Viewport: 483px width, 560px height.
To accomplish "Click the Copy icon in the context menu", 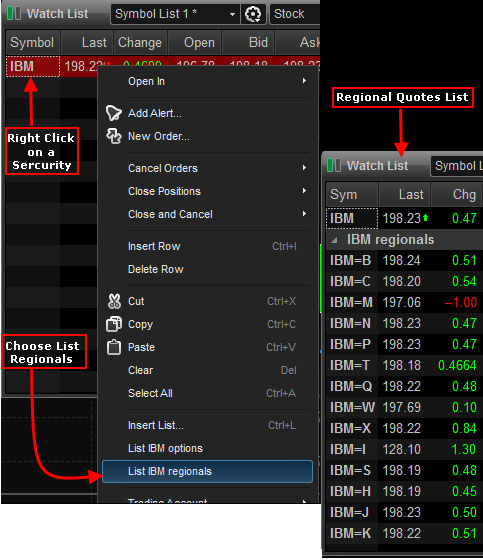I will (x=114, y=324).
